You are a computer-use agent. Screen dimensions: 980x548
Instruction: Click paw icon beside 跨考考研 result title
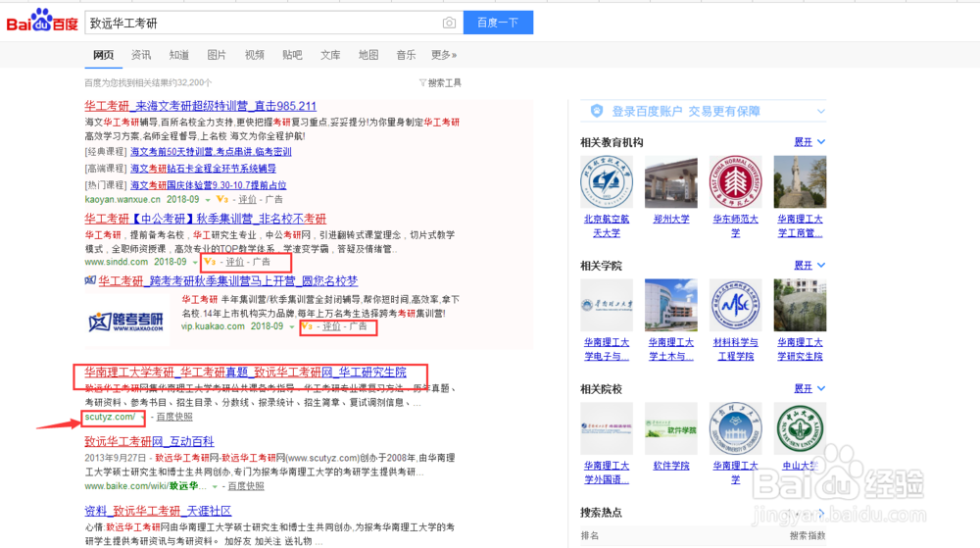click(90, 280)
